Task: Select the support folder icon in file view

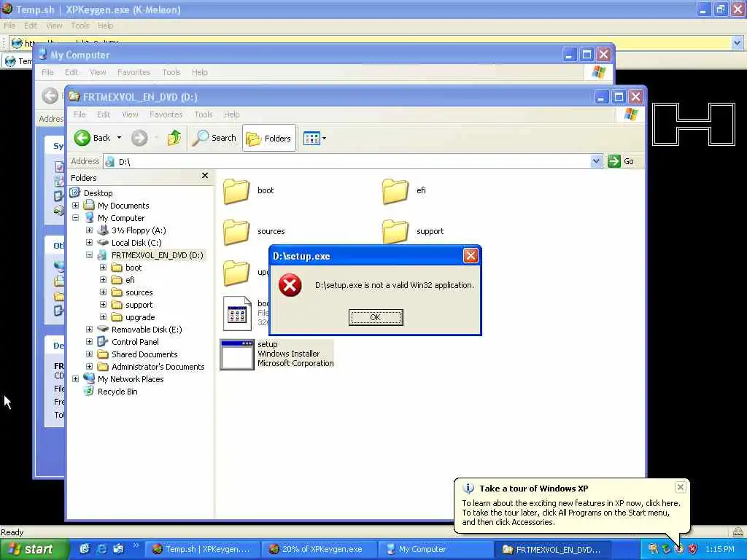Action: click(x=395, y=232)
